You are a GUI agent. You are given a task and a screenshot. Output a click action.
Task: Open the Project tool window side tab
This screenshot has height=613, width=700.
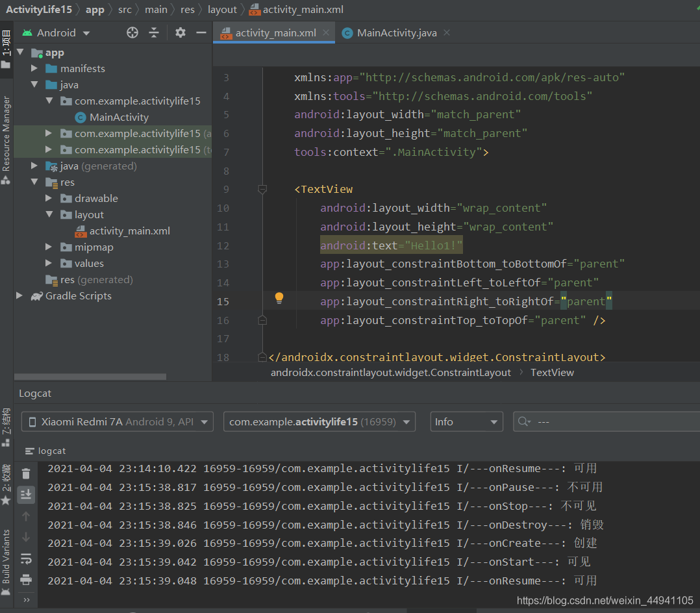click(6, 49)
